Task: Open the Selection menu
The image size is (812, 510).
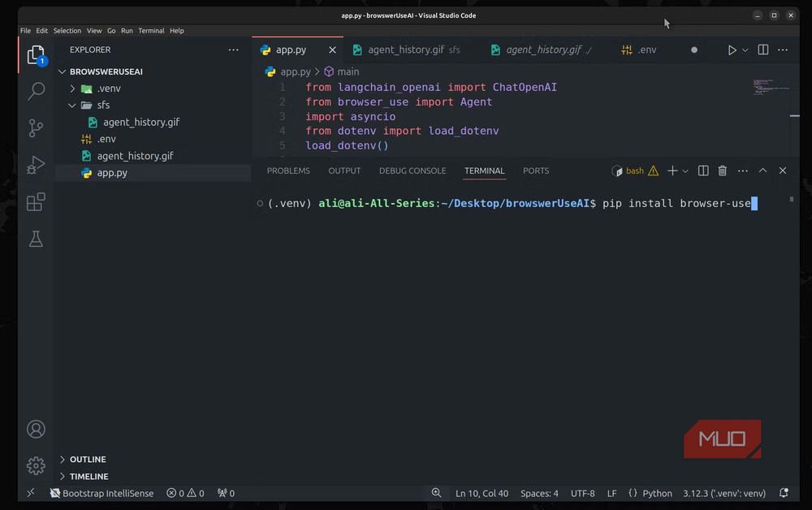Action: (x=67, y=31)
